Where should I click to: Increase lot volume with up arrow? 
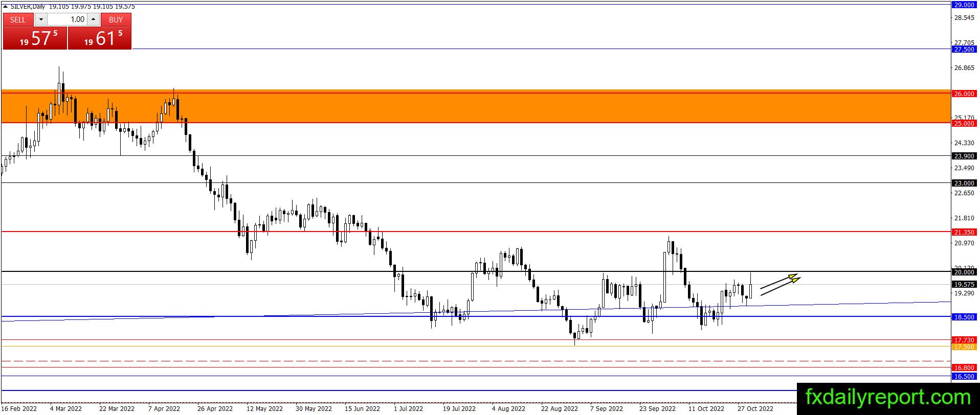click(x=94, y=19)
